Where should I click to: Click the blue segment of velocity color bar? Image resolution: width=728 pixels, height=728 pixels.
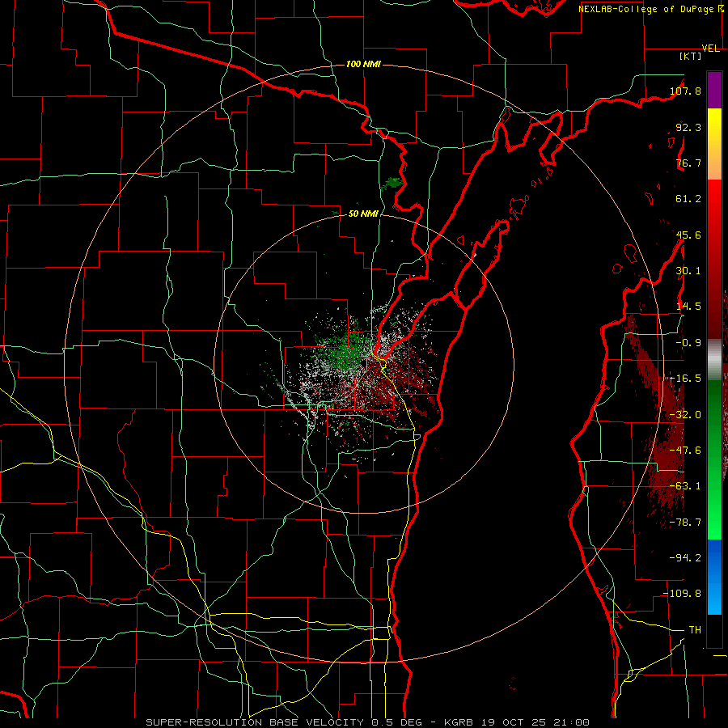point(714,577)
